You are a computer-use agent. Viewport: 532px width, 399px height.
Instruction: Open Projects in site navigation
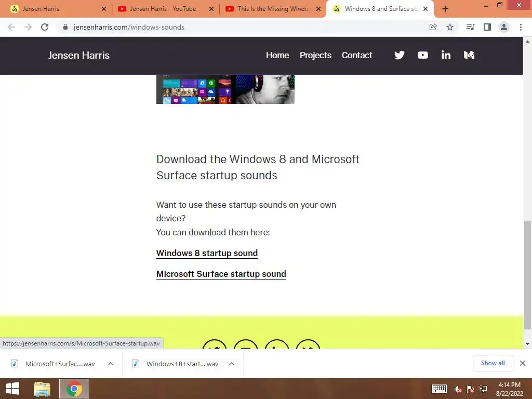click(315, 55)
